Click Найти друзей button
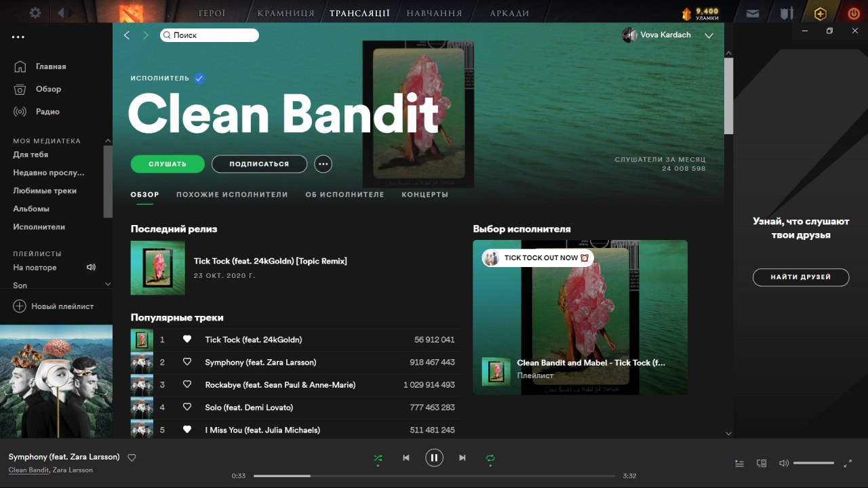 pyautogui.click(x=801, y=277)
